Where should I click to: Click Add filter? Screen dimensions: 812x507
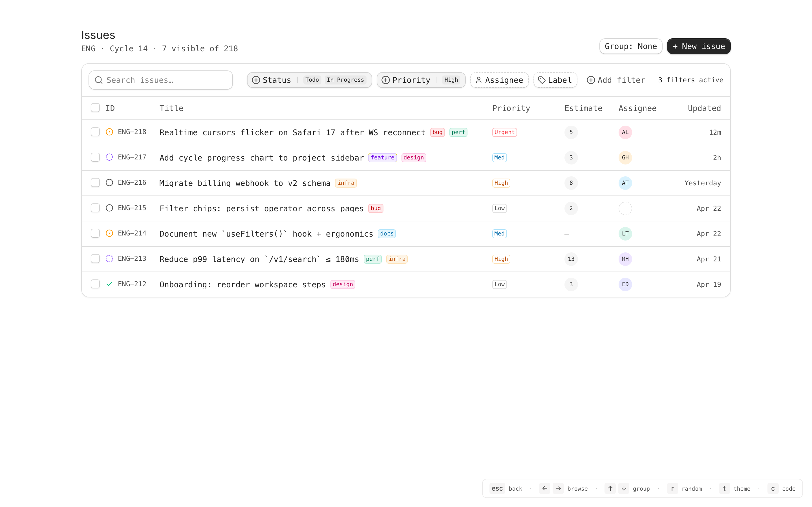click(x=616, y=80)
